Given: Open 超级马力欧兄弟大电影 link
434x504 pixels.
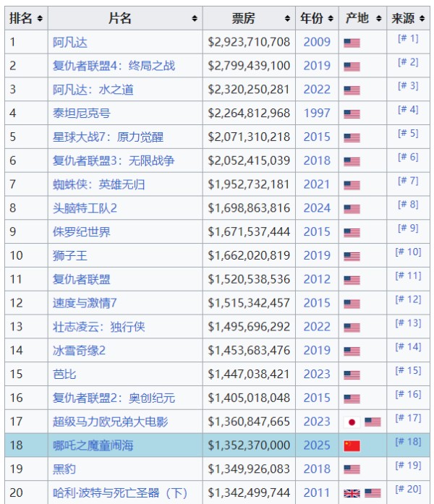Looking at the screenshot, I should click(x=110, y=422).
